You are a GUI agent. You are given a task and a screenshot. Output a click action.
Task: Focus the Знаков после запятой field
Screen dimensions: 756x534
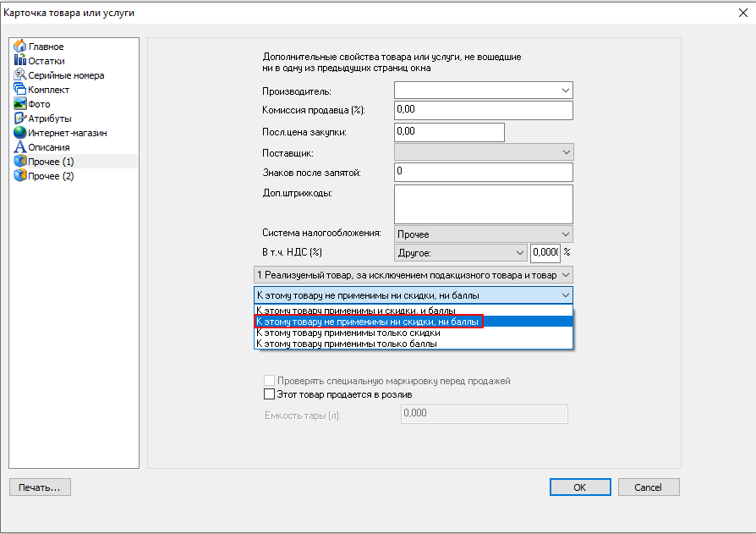click(x=484, y=172)
